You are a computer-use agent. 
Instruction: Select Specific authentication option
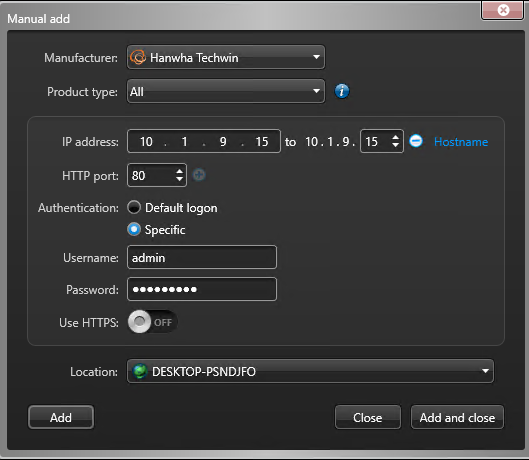[x=134, y=229]
